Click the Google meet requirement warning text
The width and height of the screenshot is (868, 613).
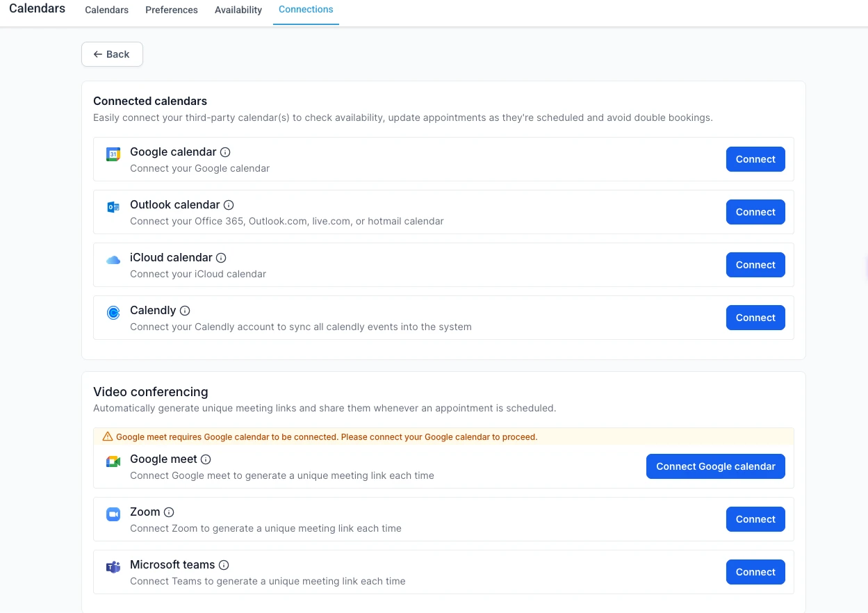[327, 437]
